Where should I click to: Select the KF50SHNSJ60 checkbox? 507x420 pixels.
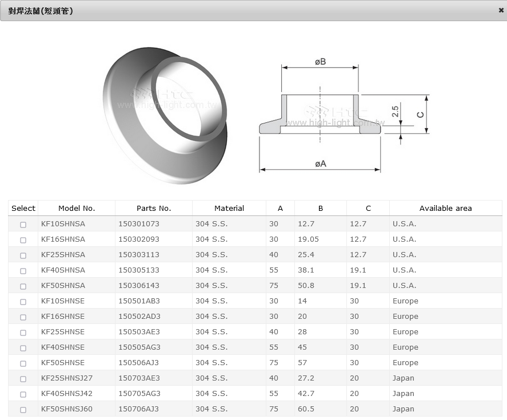[23, 410]
